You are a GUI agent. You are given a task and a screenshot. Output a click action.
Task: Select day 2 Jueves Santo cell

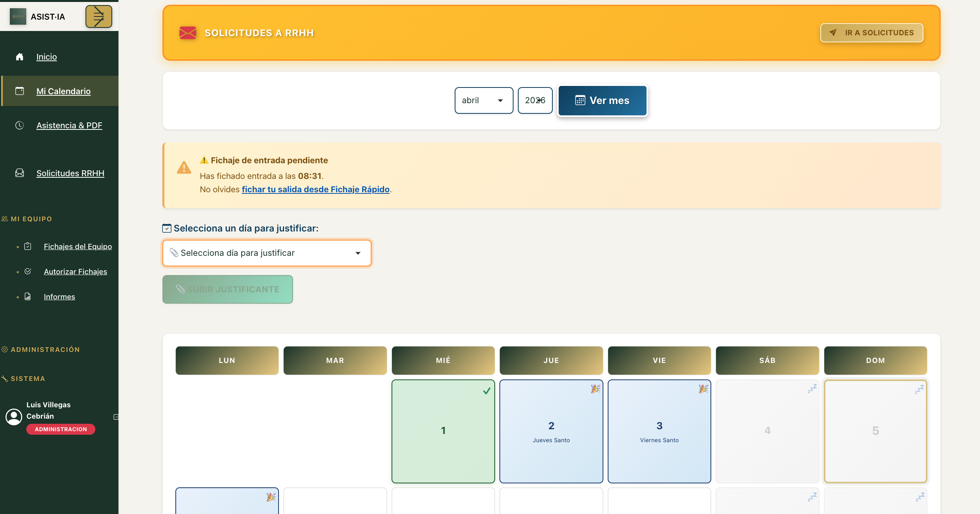coord(551,431)
